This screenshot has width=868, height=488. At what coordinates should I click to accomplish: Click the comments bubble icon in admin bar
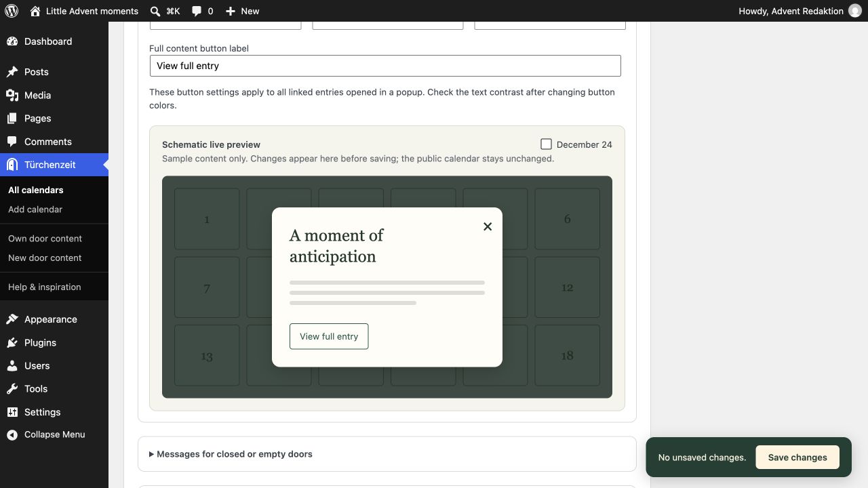(x=197, y=11)
